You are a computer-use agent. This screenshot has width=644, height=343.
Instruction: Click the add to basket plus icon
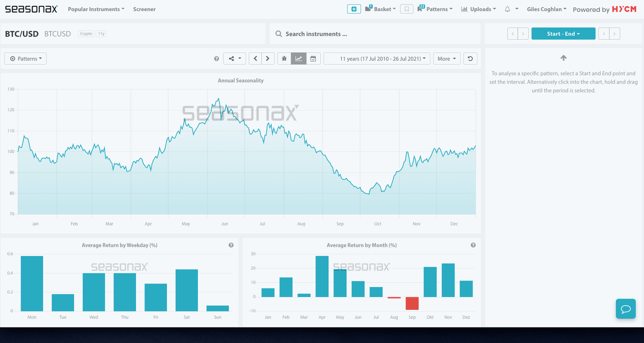[x=353, y=9]
